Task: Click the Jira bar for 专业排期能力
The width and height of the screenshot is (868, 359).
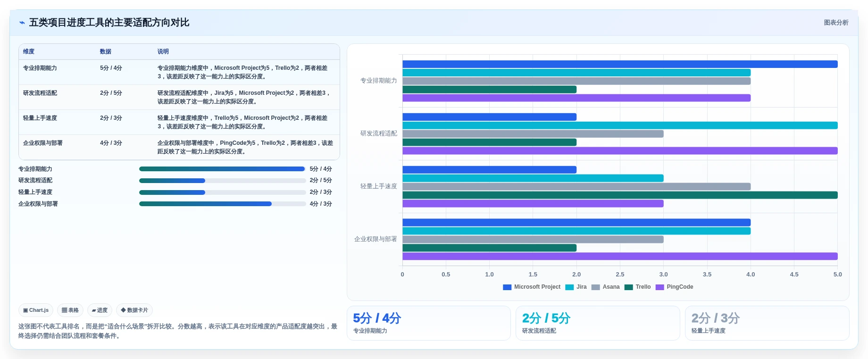Action: pyautogui.click(x=576, y=73)
